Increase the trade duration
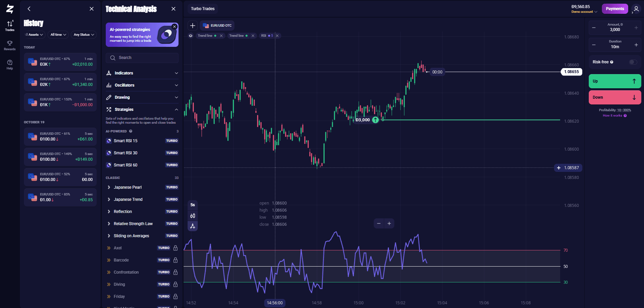Image resolution: width=644 pixels, height=308 pixels. (x=636, y=45)
